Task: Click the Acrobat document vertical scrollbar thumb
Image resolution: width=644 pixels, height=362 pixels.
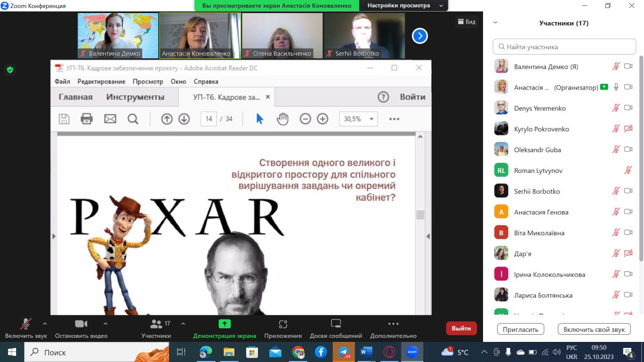Action: [420, 215]
